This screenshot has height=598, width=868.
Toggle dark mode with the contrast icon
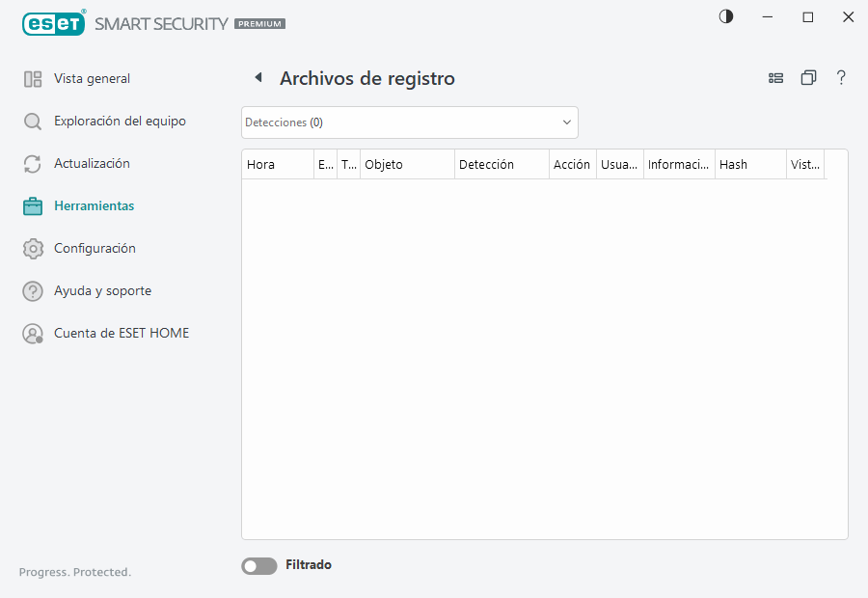point(725,16)
